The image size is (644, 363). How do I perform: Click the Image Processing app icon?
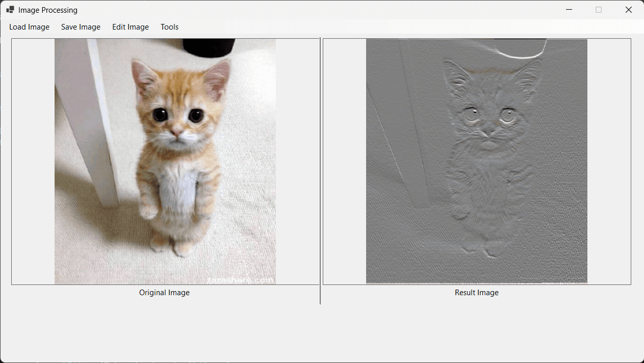pyautogui.click(x=10, y=9)
